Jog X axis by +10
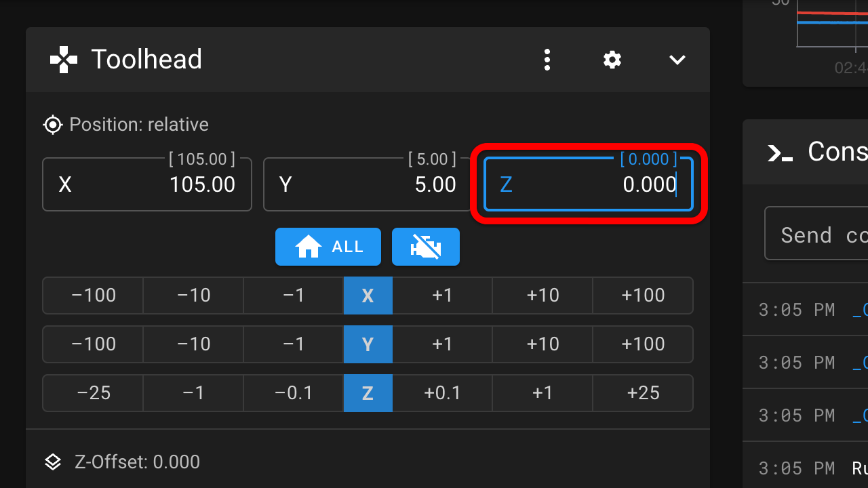Viewport: 868px width, 488px height. pos(542,296)
